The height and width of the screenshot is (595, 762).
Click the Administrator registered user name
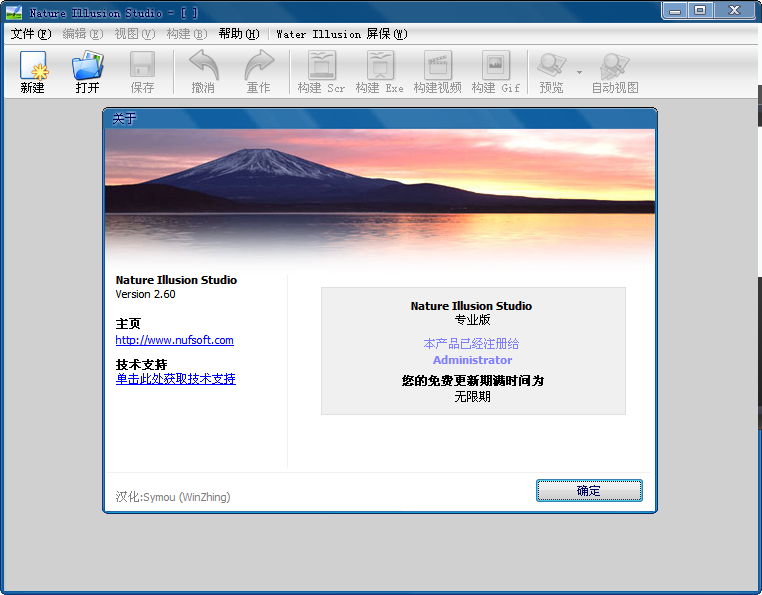pyautogui.click(x=472, y=360)
